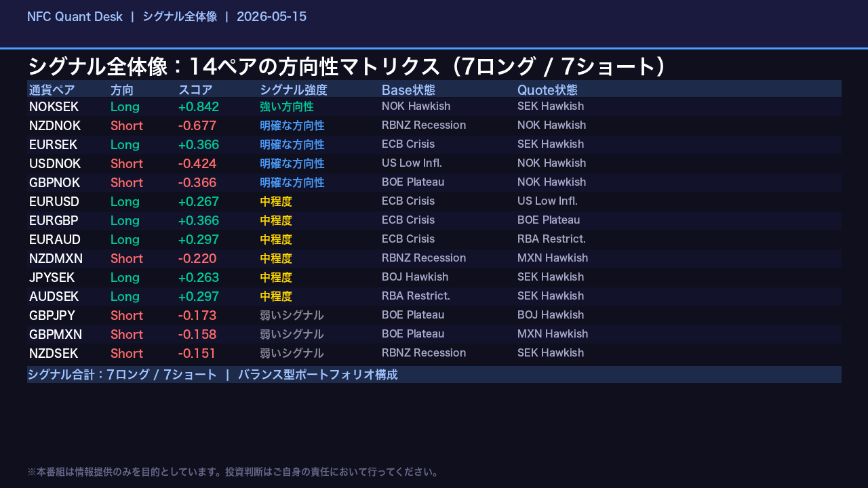Click the Base状態 column header
This screenshot has height=488, width=868.
coord(408,89)
